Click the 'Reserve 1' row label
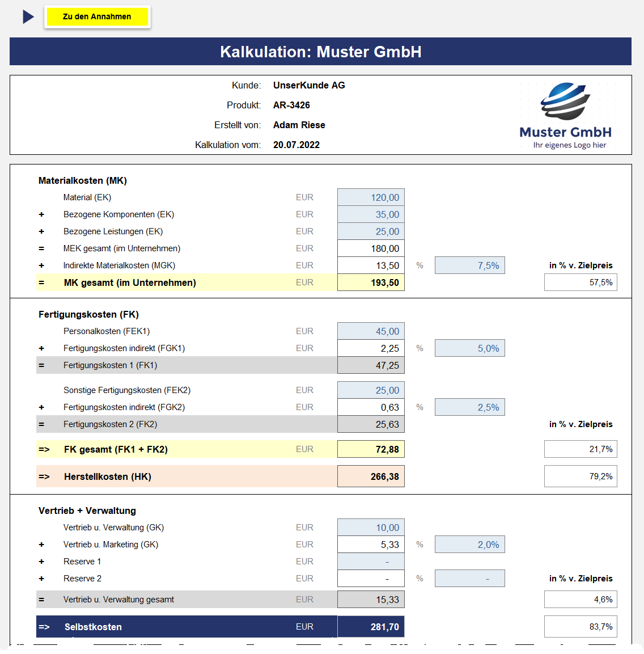 (x=82, y=562)
